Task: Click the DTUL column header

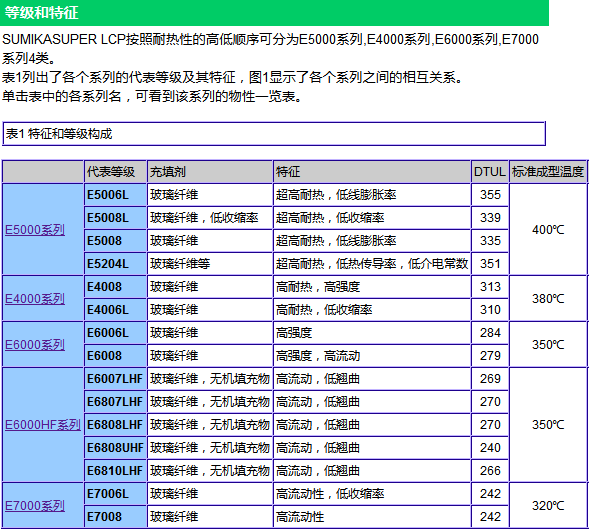Action: pos(490,172)
